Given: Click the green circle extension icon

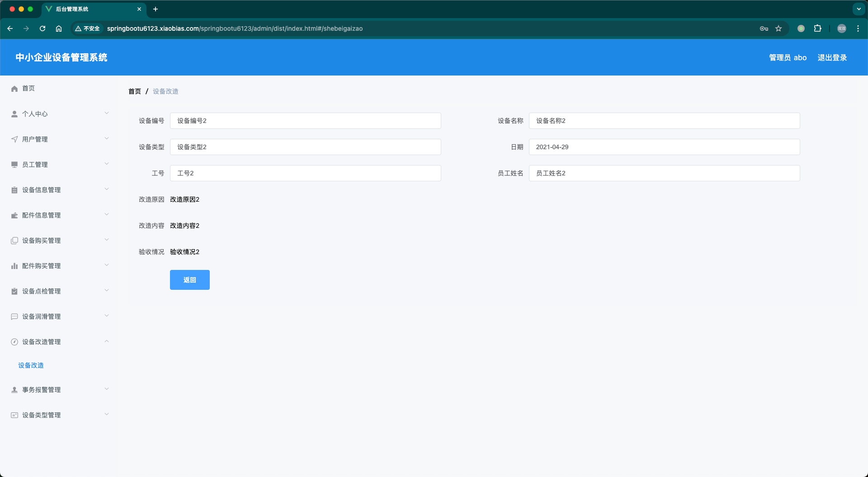Looking at the screenshot, I should click(801, 28).
